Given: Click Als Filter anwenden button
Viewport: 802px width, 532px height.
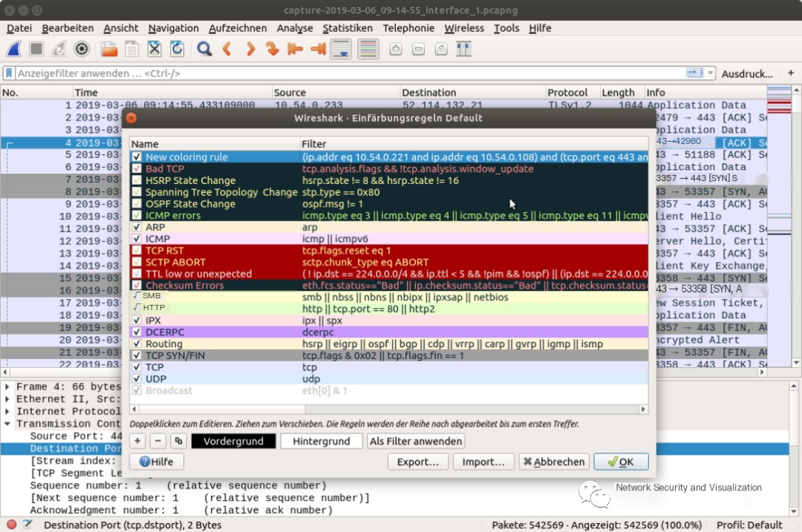Looking at the screenshot, I should pos(416,441).
